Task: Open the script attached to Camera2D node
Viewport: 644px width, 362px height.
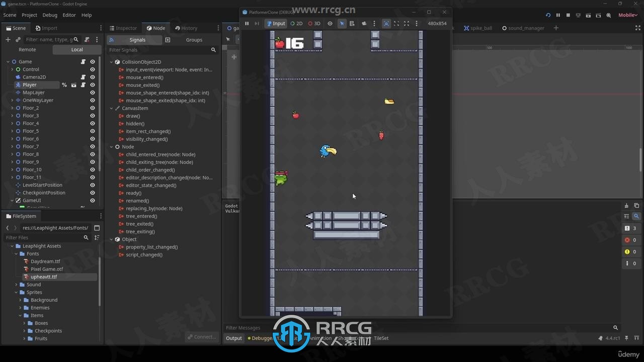Action: point(83,77)
